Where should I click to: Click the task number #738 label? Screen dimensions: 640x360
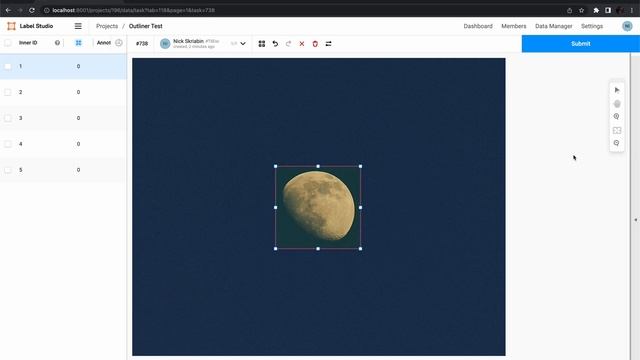(142, 44)
